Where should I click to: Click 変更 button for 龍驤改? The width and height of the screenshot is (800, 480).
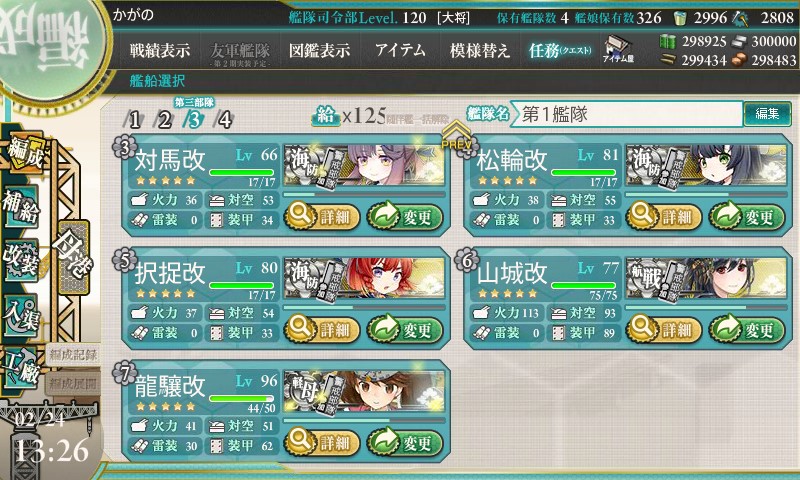click(405, 443)
